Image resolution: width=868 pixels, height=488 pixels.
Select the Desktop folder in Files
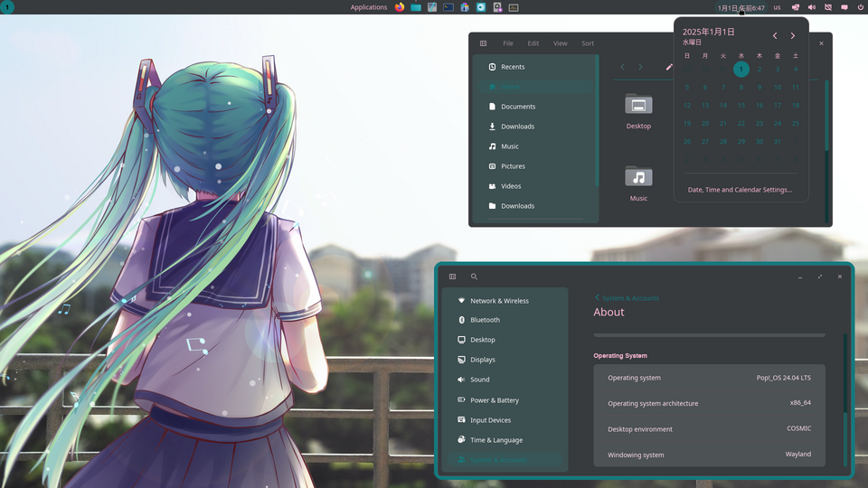point(638,111)
